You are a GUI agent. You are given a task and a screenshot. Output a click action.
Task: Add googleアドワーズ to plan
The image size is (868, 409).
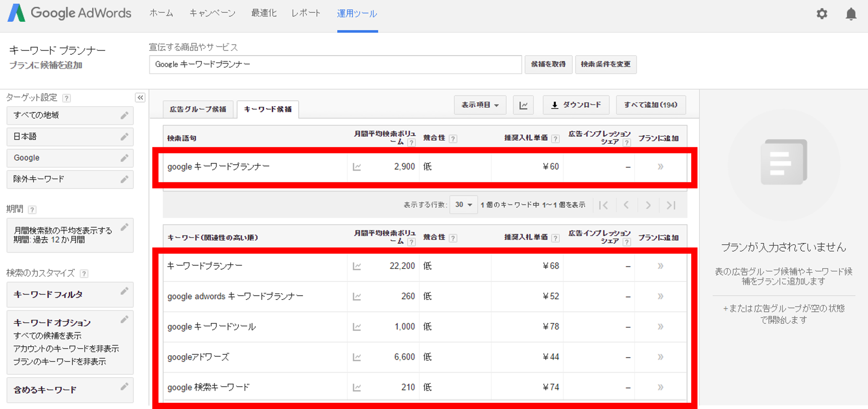[x=661, y=357]
